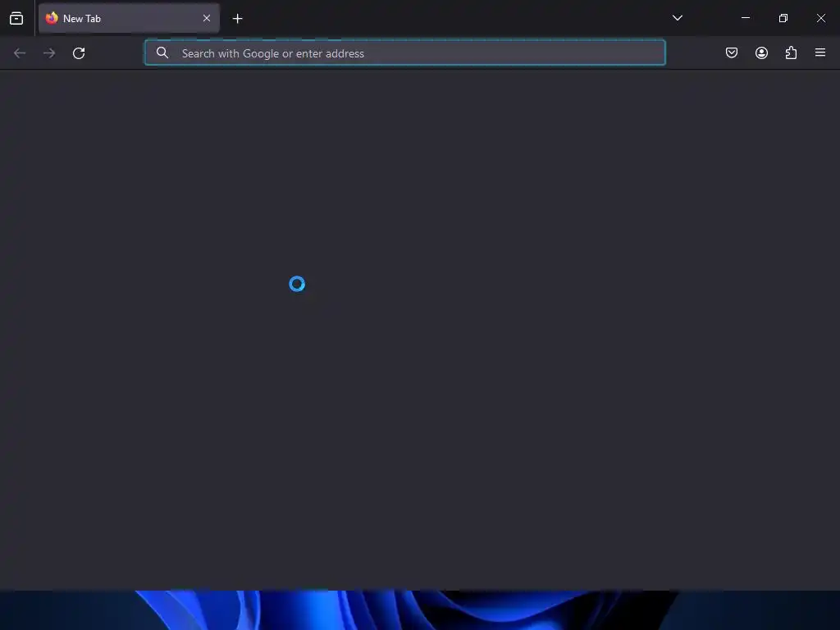Select the New Tab tab

(x=129, y=18)
